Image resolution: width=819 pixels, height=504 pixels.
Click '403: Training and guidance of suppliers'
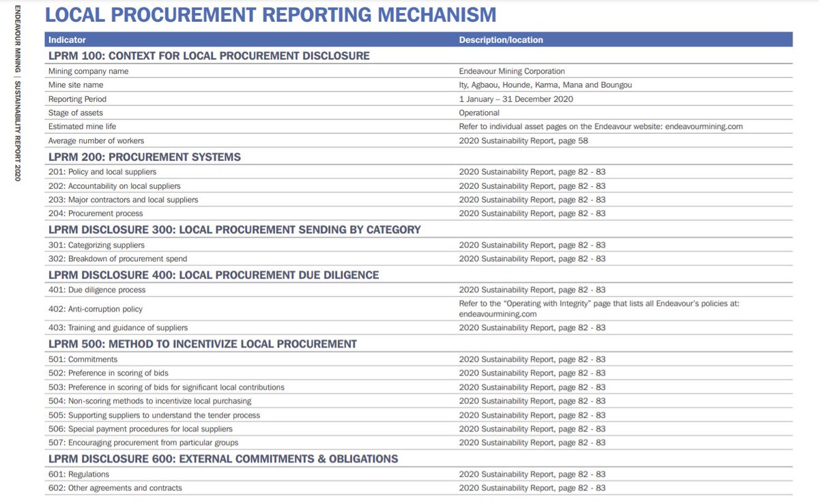click(x=118, y=327)
